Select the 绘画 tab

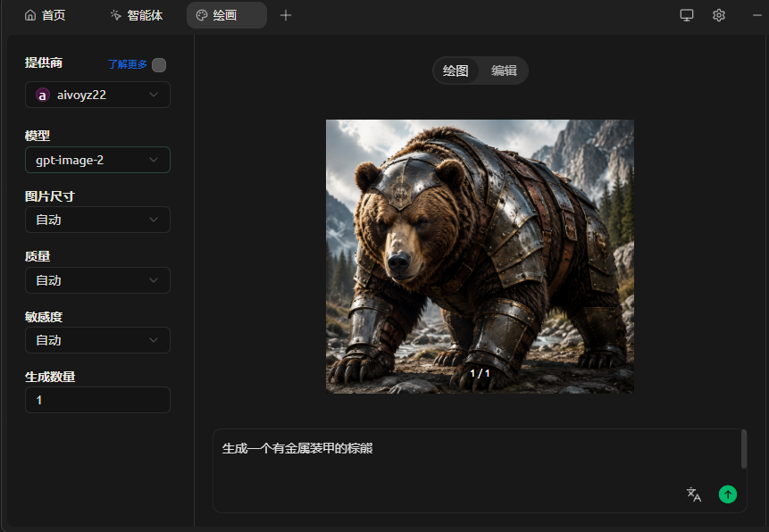click(227, 15)
